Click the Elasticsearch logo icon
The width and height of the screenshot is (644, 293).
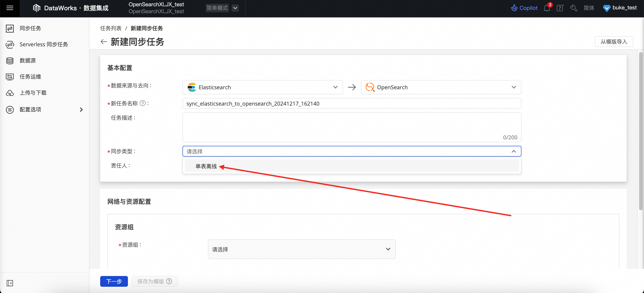pyautogui.click(x=192, y=87)
